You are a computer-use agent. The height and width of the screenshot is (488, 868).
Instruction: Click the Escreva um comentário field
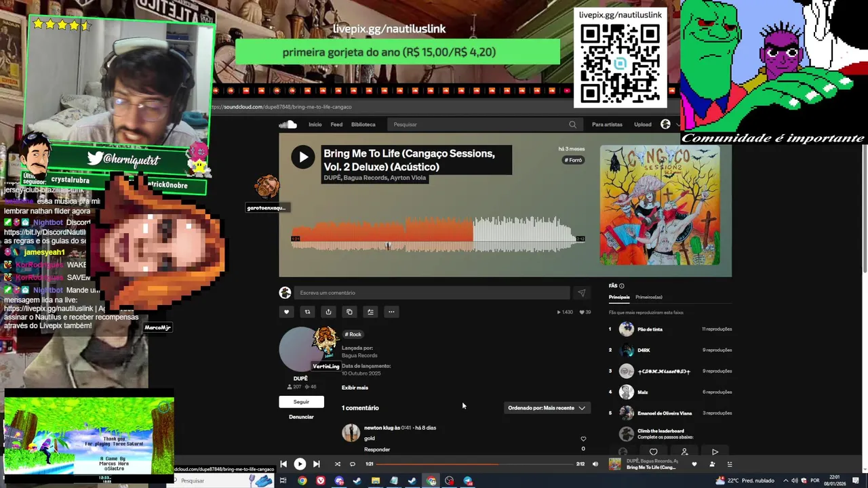pos(433,293)
